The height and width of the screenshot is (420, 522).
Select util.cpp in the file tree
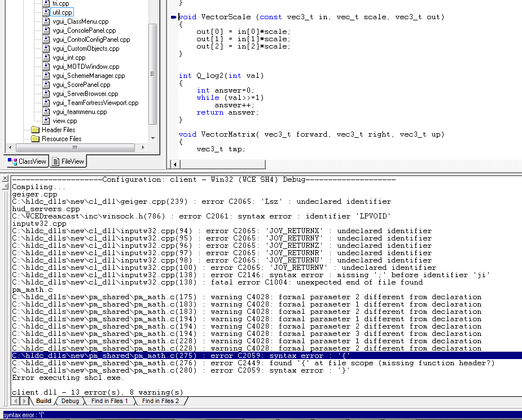(62, 12)
